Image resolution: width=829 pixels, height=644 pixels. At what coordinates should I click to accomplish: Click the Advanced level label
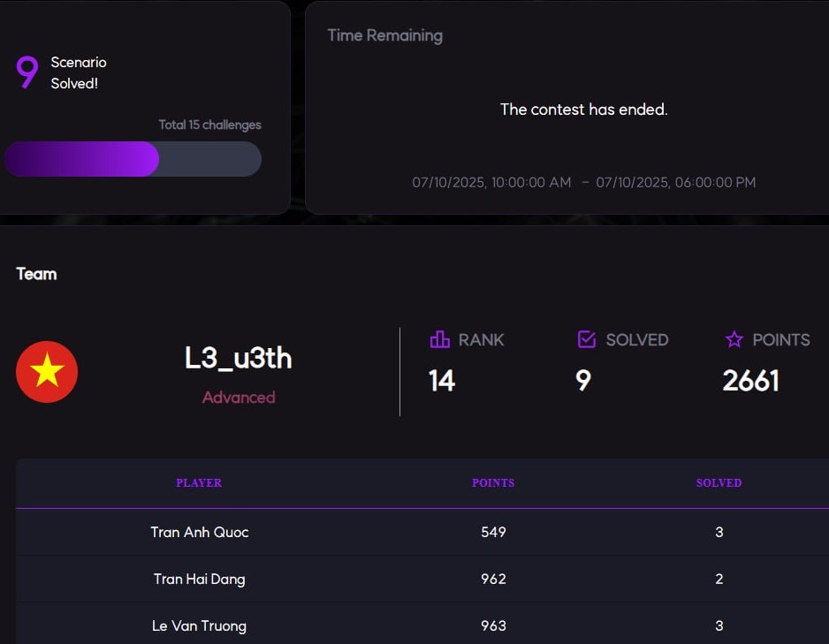click(239, 398)
